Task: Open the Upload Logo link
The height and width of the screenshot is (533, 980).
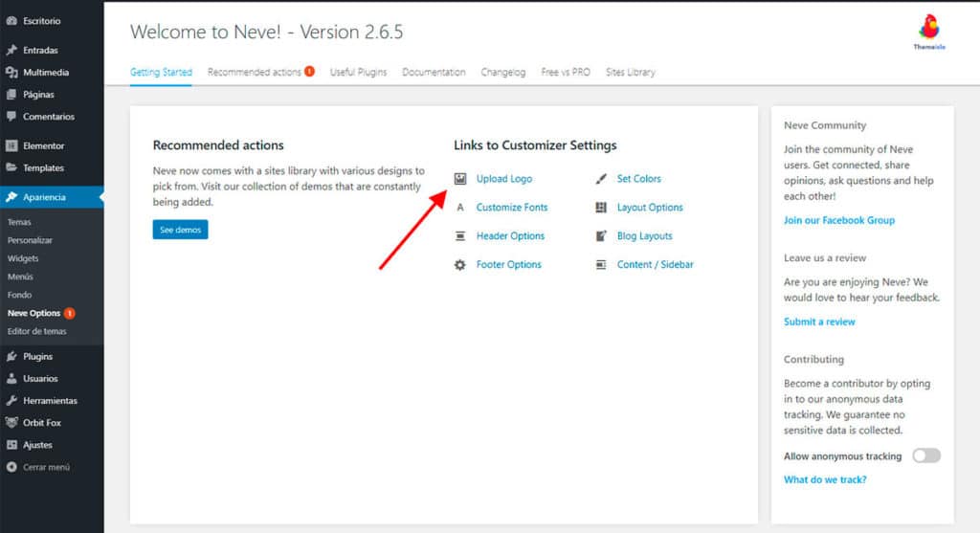Action: coord(503,179)
